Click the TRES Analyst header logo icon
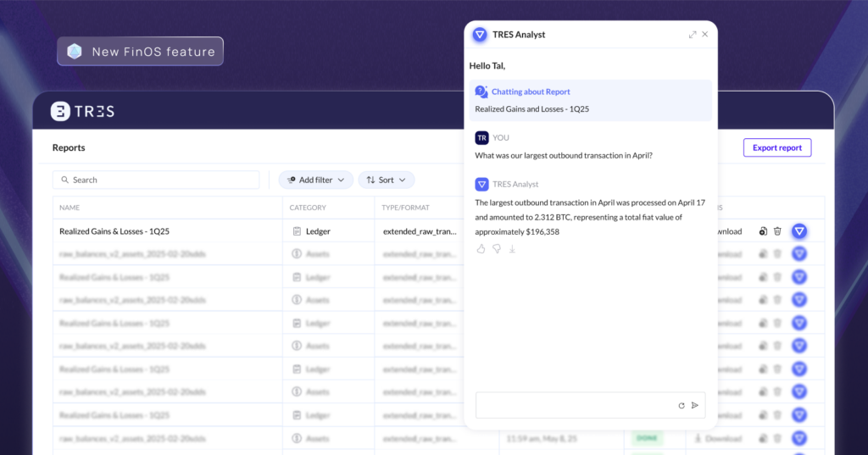The width and height of the screenshot is (868, 455). coord(480,35)
